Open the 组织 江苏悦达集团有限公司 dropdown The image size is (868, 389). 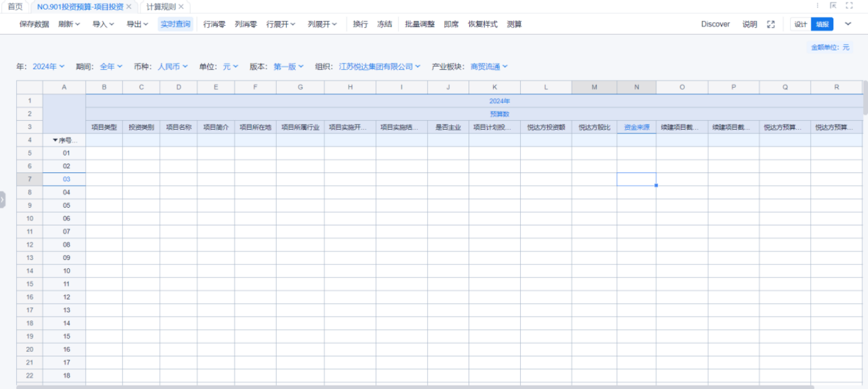379,67
